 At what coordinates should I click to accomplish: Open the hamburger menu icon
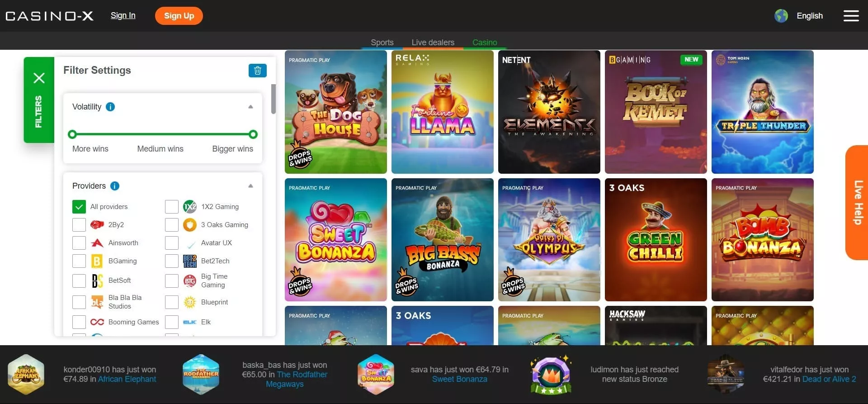tap(851, 16)
